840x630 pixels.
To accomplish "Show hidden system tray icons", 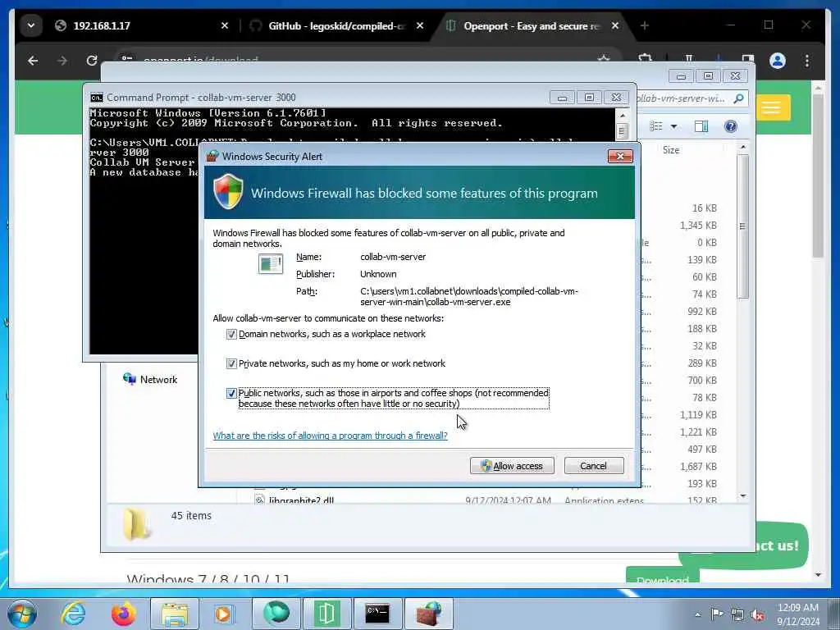I will pyautogui.click(x=697, y=615).
